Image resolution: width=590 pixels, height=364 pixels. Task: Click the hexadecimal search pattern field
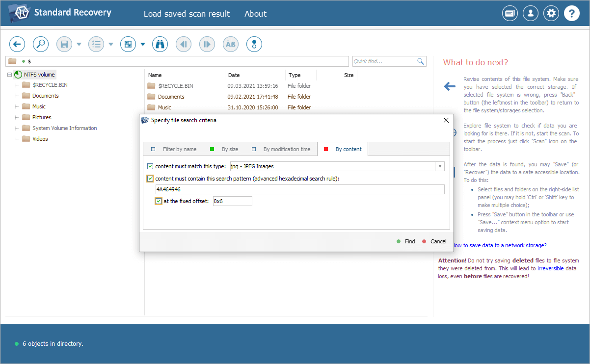299,189
